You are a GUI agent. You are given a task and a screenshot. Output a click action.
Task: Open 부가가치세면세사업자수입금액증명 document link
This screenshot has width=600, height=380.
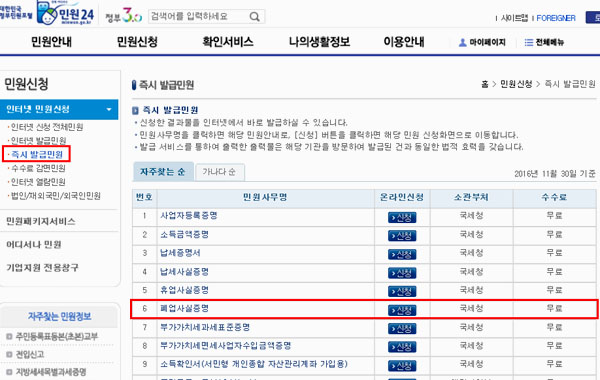click(226, 346)
